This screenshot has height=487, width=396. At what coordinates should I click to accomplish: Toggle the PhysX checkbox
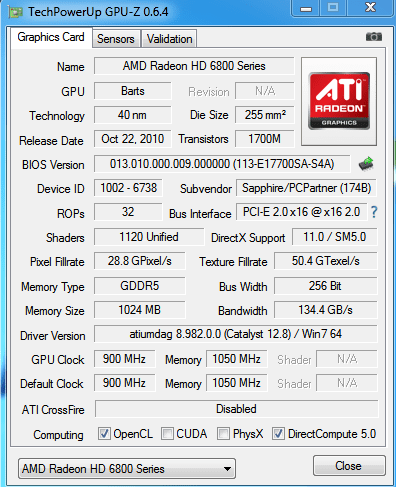click(x=223, y=434)
